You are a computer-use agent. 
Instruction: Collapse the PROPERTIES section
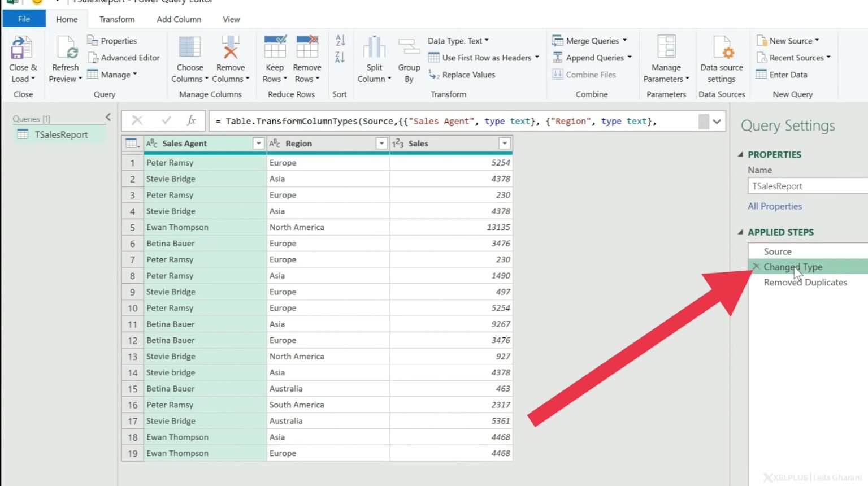(740, 154)
